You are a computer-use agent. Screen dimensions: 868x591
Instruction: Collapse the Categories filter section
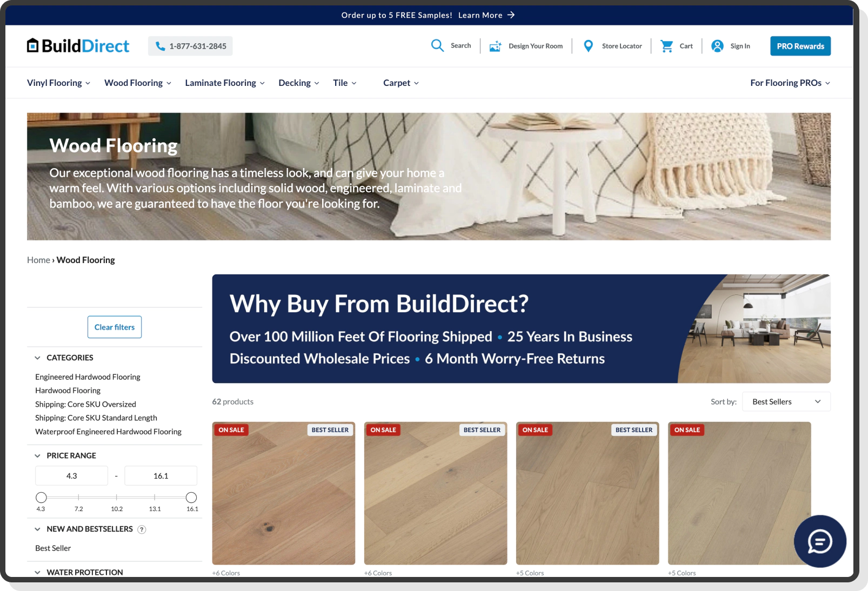[x=37, y=358]
